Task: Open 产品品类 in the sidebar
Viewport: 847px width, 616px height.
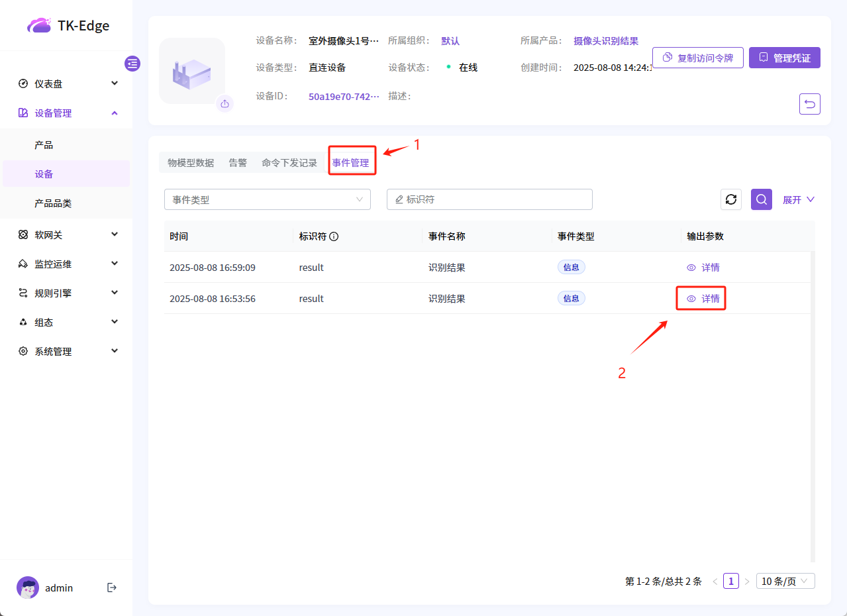Action: [53, 203]
